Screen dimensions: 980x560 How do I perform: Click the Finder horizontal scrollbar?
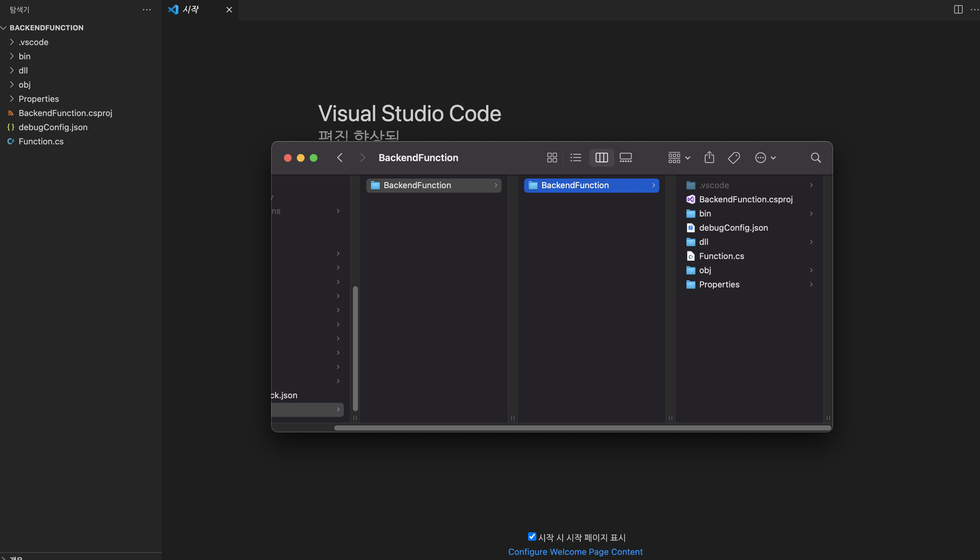[x=582, y=428]
